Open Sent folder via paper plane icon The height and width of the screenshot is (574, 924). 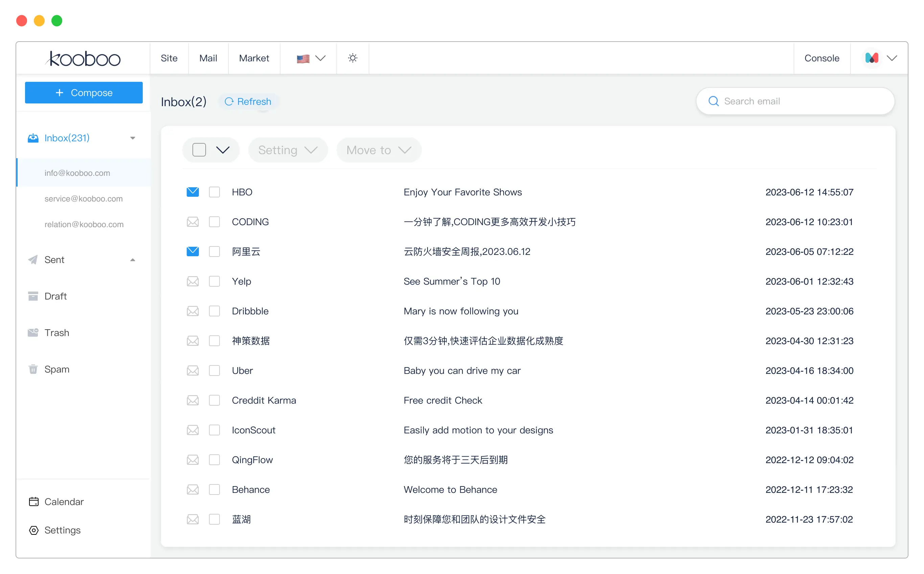(33, 260)
